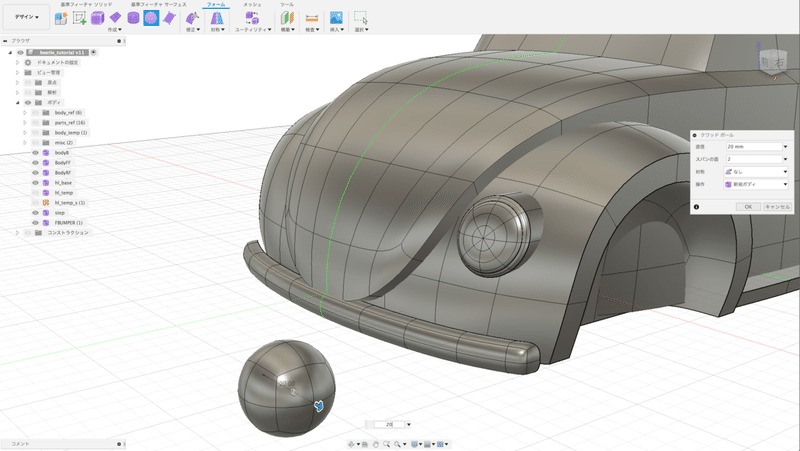This screenshot has height=451, width=800.
Task: Click the Inspect measure ruler icon
Action: click(x=311, y=18)
